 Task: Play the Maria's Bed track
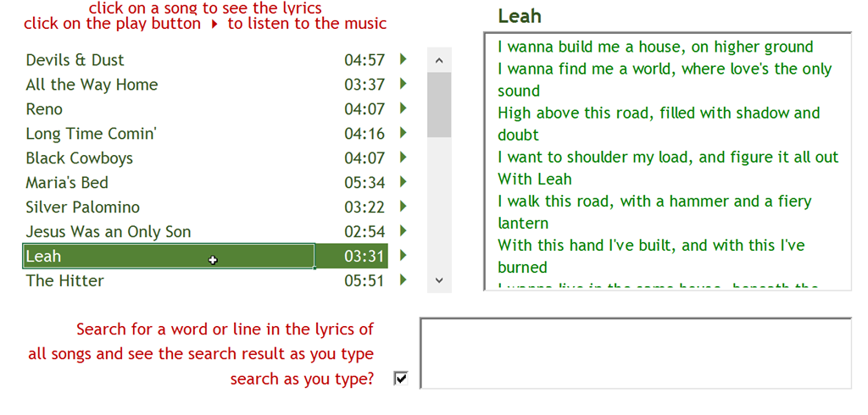coord(403,181)
